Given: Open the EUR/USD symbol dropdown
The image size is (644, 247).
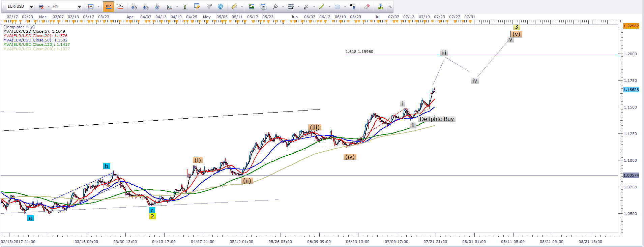Looking at the screenshot, I should [31, 7].
